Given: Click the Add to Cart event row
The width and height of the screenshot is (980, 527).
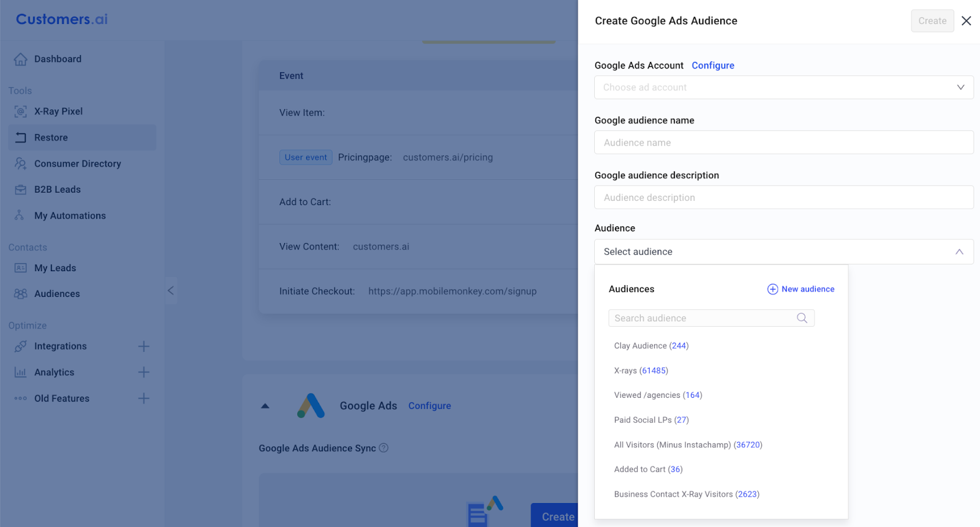Looking at the screenshot, I should (418, 202).
